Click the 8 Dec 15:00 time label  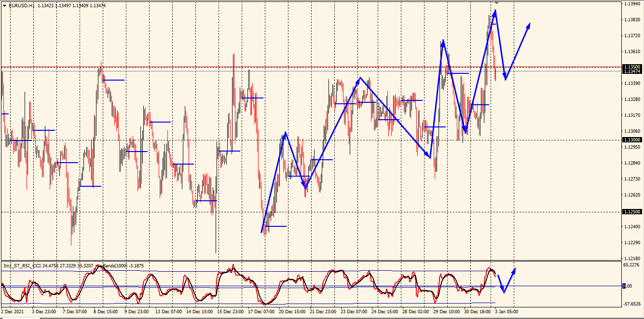pyautogui.click(x=105, y=312)
